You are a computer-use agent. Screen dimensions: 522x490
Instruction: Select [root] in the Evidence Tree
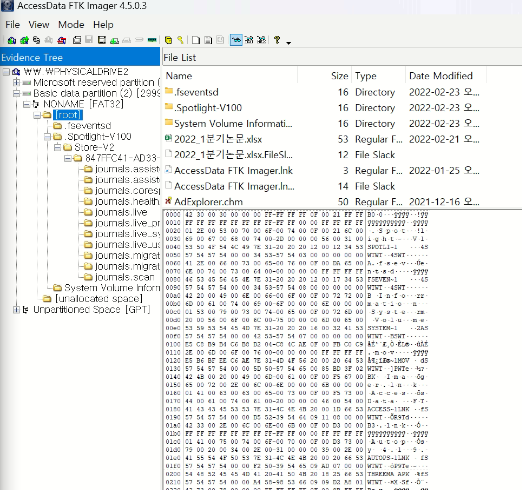(68, 115)
